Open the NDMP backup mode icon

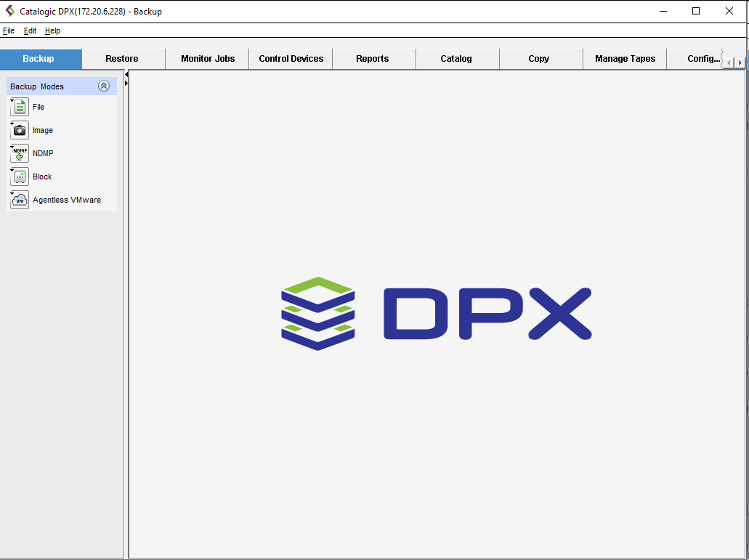[x=20, y=153]
